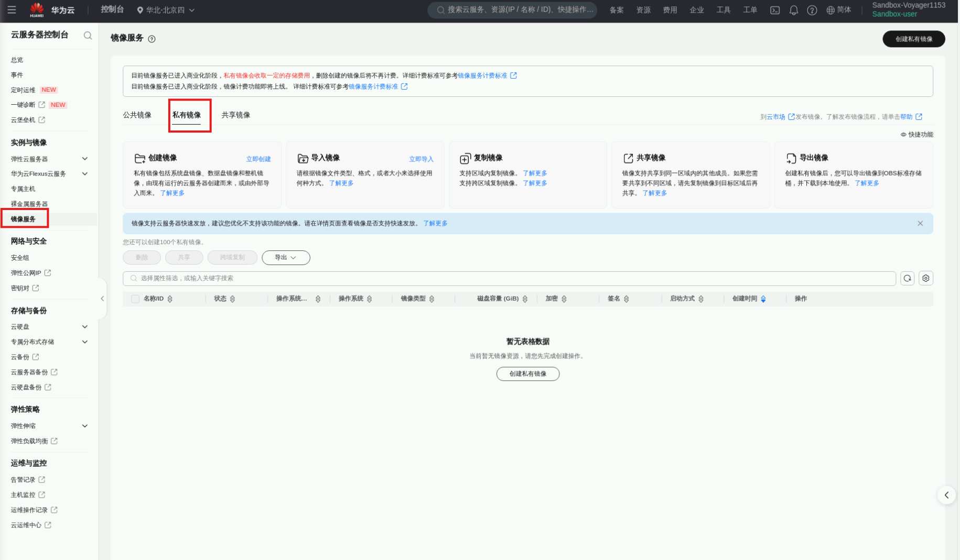Image resolution: width=960 pixels, height=560 pixels.
Task: Open region selector 华北-北京四
Action: tap(166, 10)
